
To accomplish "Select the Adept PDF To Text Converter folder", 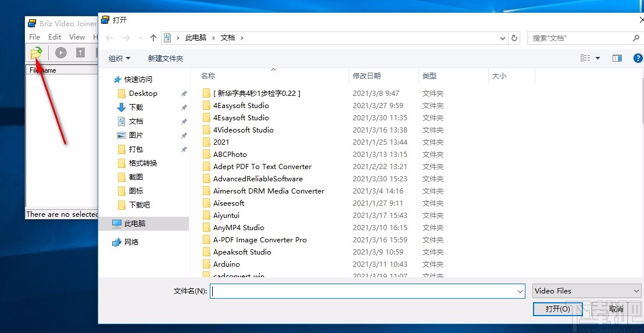I will (x=262, y=167).
